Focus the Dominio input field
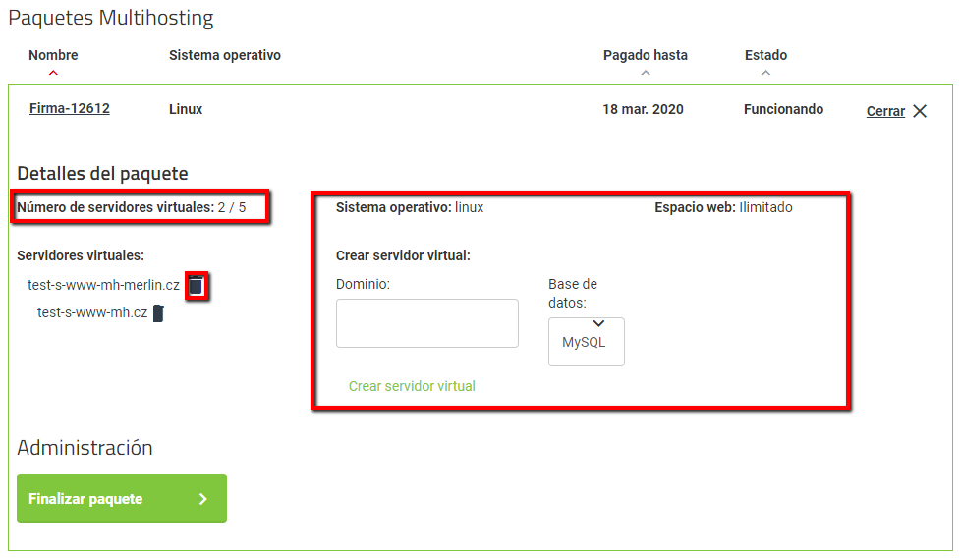This screenshot has width=960, height=560. (426, 323)
